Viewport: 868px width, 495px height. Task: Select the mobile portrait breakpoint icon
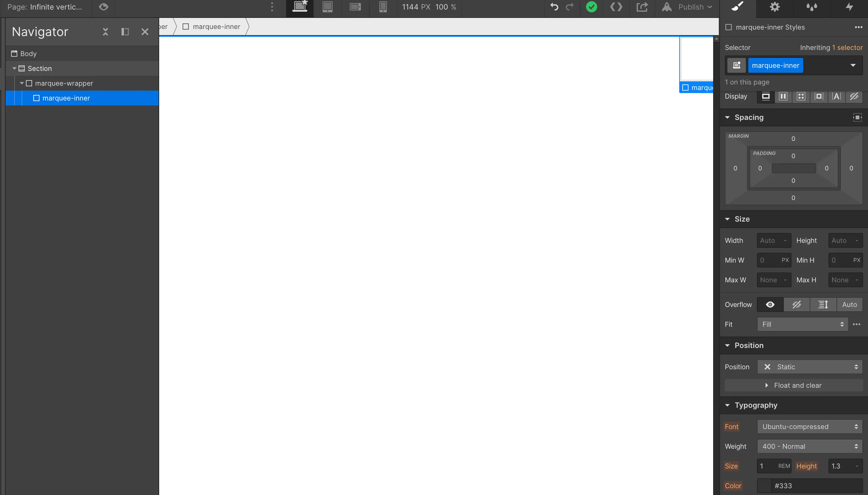pyautogui.click(x=382, y=7)
